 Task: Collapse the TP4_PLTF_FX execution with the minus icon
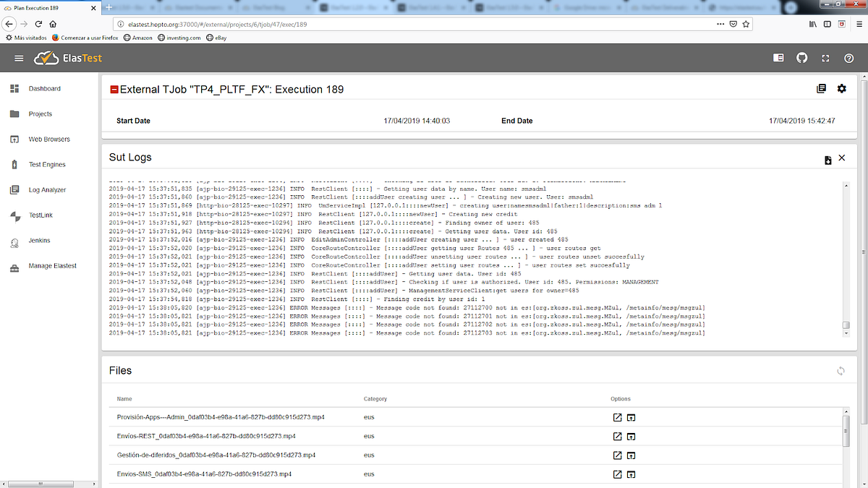coord(114,88)
